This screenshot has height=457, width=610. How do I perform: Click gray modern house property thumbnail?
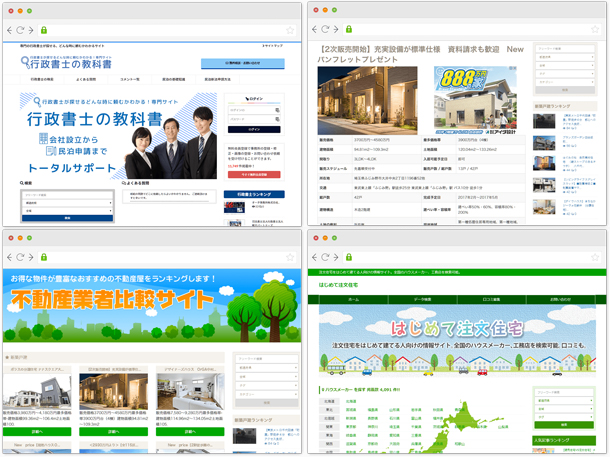tap(37, 391)
